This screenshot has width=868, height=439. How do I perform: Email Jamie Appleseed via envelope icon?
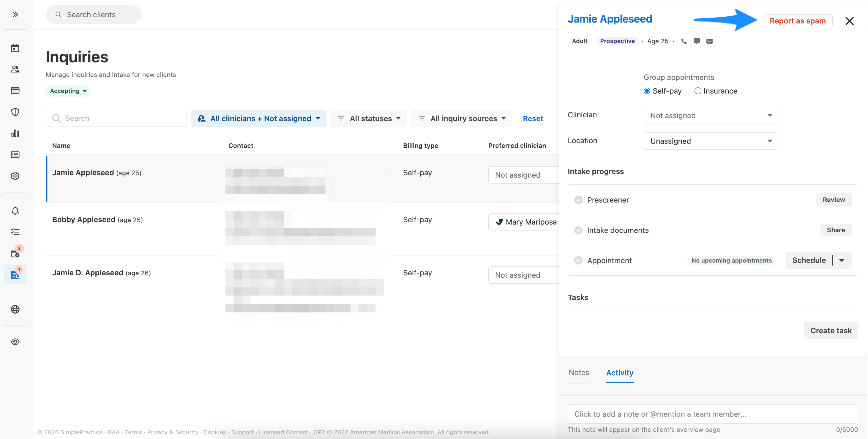tap(710, 41)
